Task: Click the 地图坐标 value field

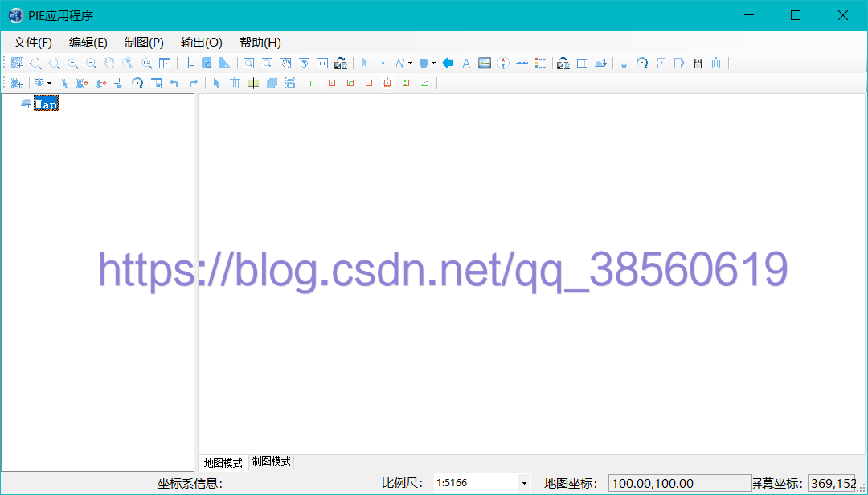Action: (x=680, y=484)
